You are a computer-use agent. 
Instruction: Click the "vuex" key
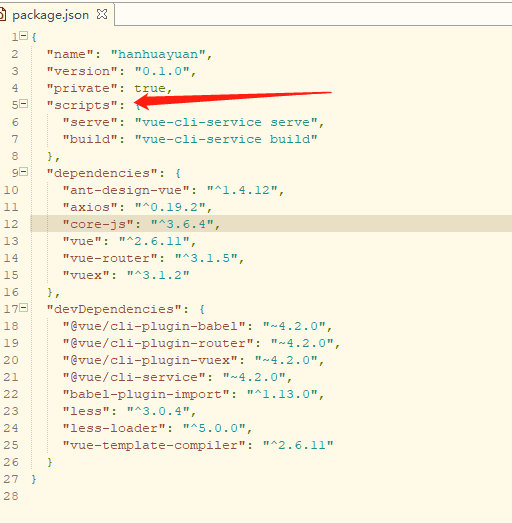[86, 275]
